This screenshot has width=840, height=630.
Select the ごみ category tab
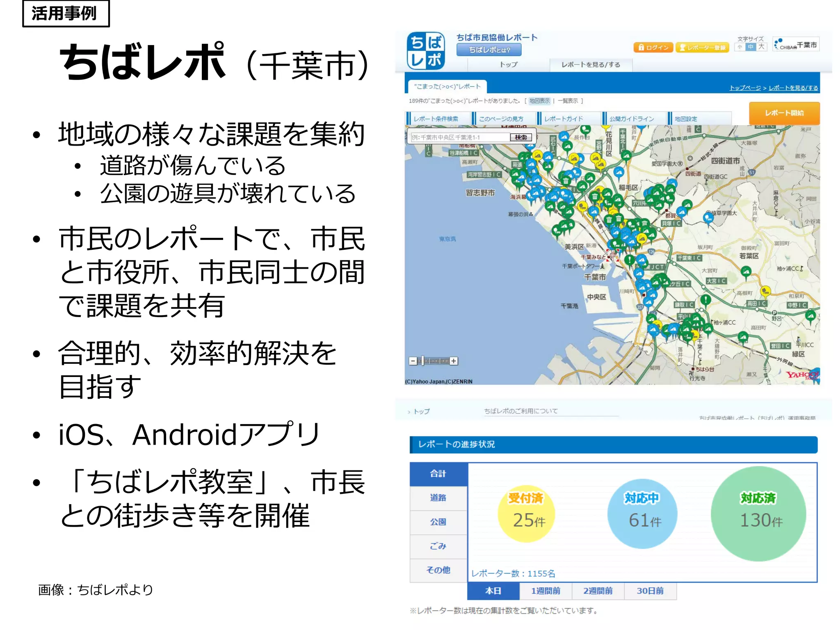[x=438, y=546]
